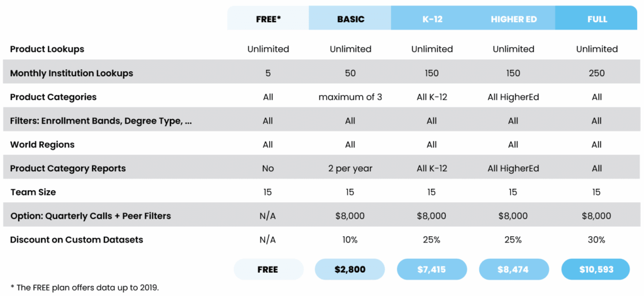Click the $2,800 Basic price button
Screen dimensions: 644x296
click(x=350, y=270)
